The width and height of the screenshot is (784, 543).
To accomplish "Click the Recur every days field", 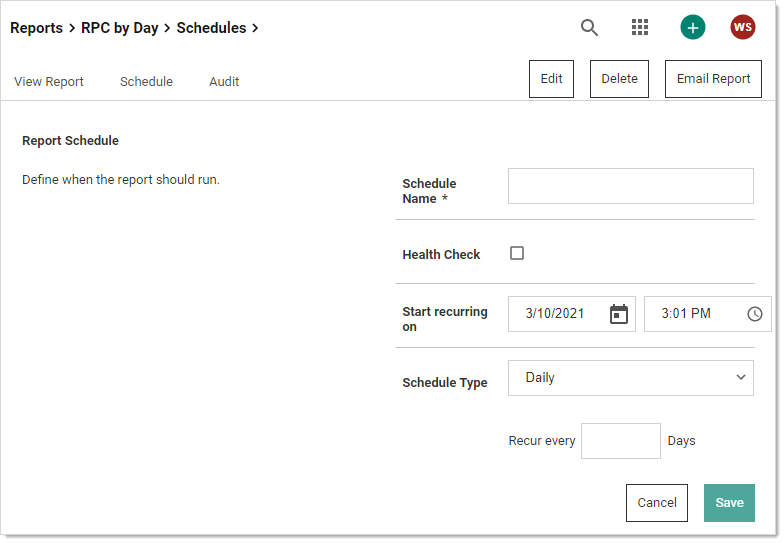I will tap(620, 441).
